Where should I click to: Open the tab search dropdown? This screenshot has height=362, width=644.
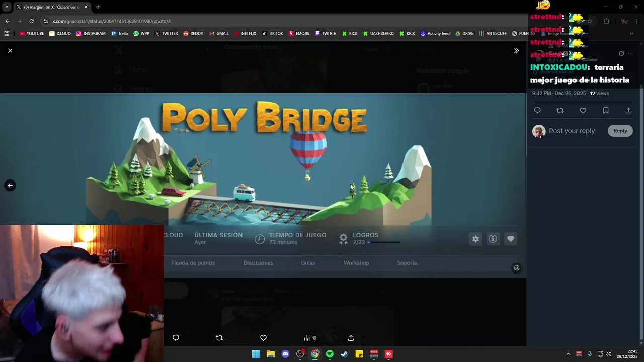[7, 7]
